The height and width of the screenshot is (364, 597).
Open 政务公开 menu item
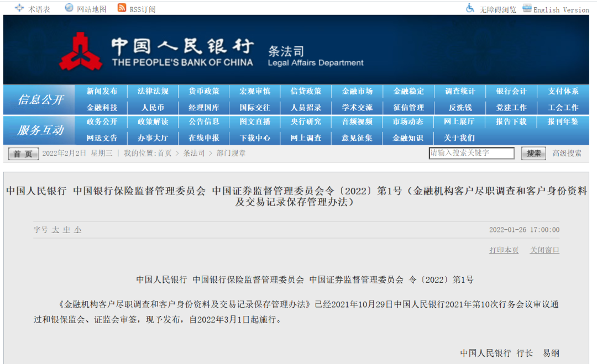102,122
